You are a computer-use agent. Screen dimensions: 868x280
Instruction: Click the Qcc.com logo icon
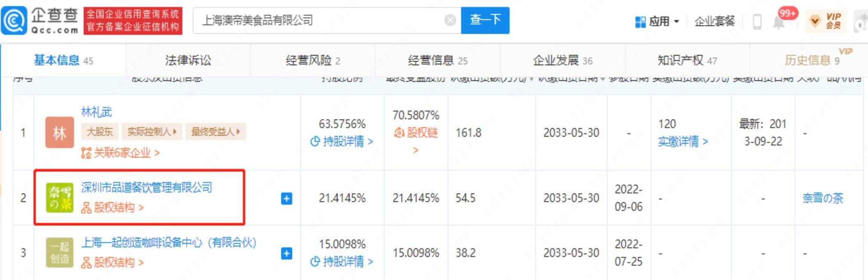coord(14,21)
